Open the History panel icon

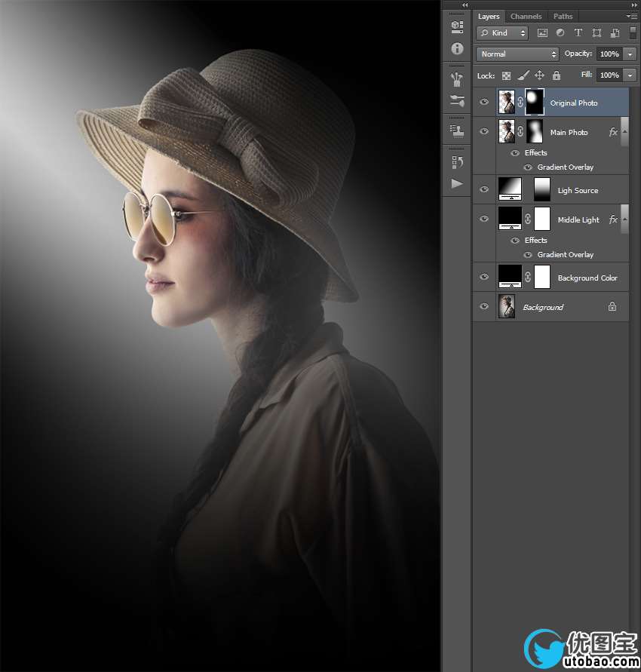click(457, 162)
